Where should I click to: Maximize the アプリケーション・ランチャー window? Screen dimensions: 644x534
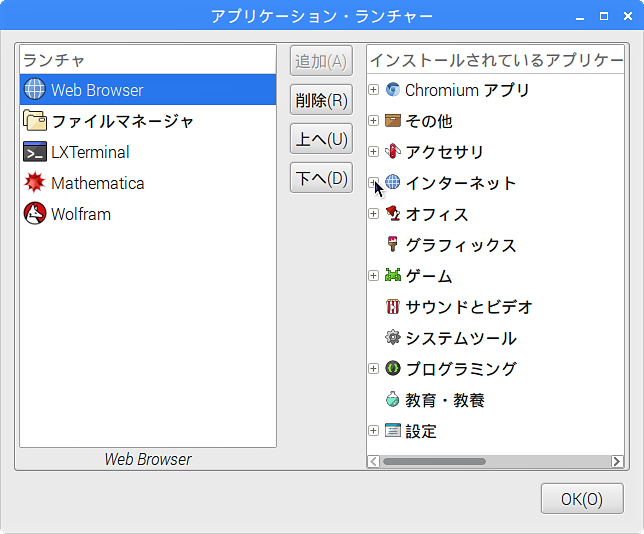(x=604, y=16)
